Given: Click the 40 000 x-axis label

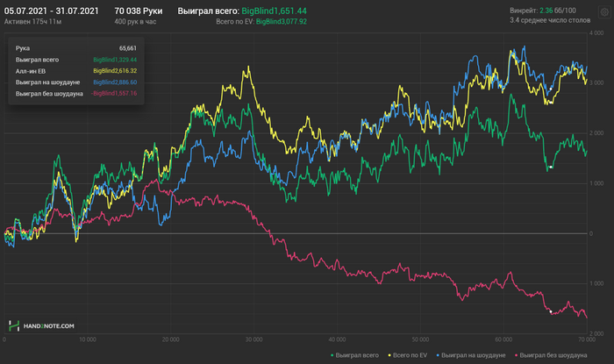Looking at the screenshot, I should [x=337, y=339].
